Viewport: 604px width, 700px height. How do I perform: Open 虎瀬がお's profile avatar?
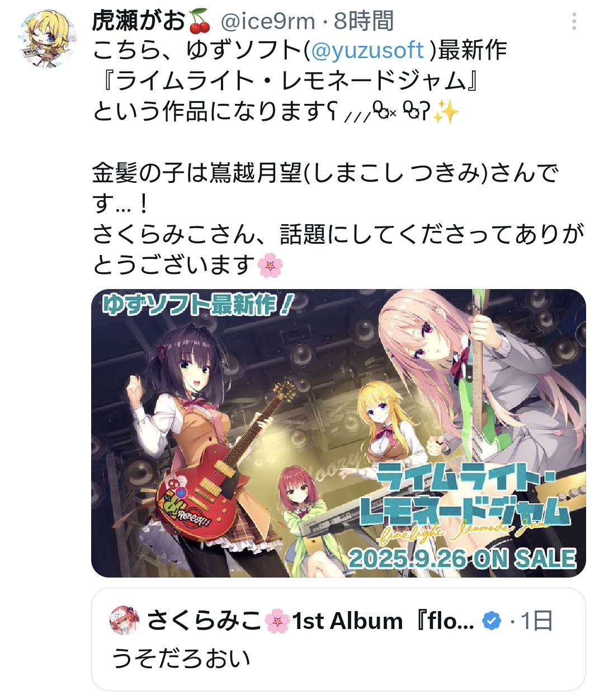[48, 39]
